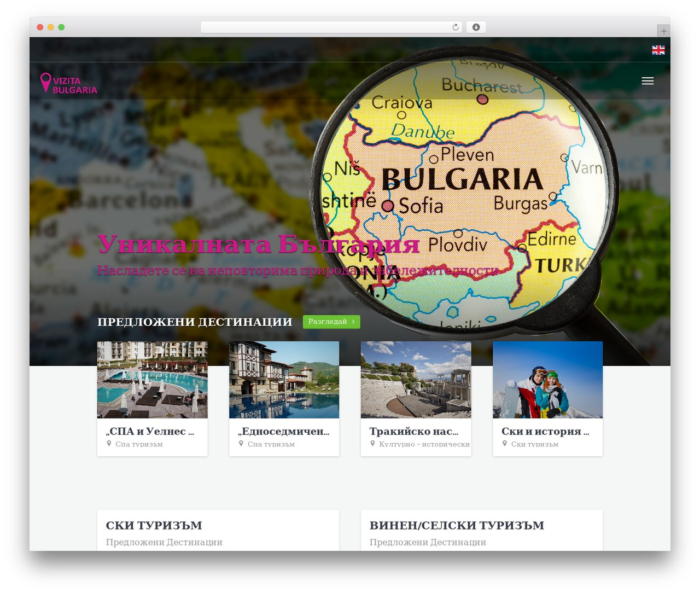Open the „Едноседмичен destination title
700x593 pixels.
point(284,431)
